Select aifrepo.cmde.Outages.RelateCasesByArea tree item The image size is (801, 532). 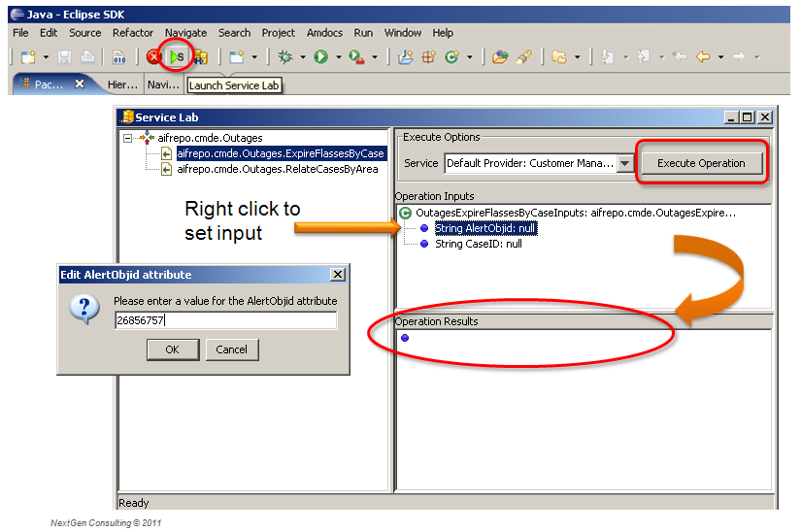277,169
